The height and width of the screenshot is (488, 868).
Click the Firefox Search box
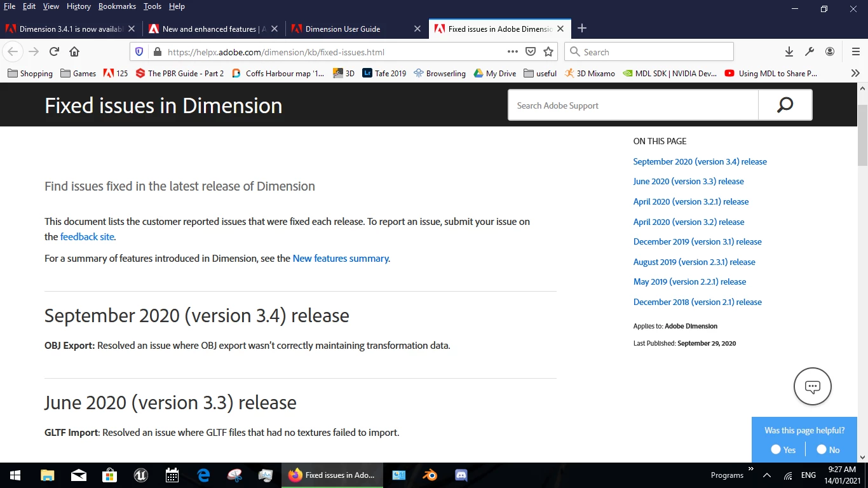point(649,51)
